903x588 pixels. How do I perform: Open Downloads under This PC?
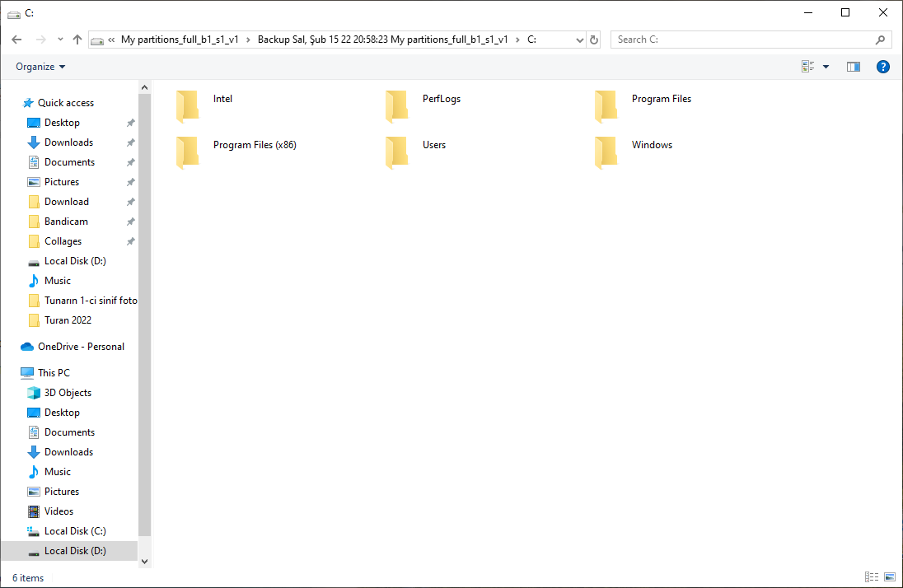click(x=68, y=452)
